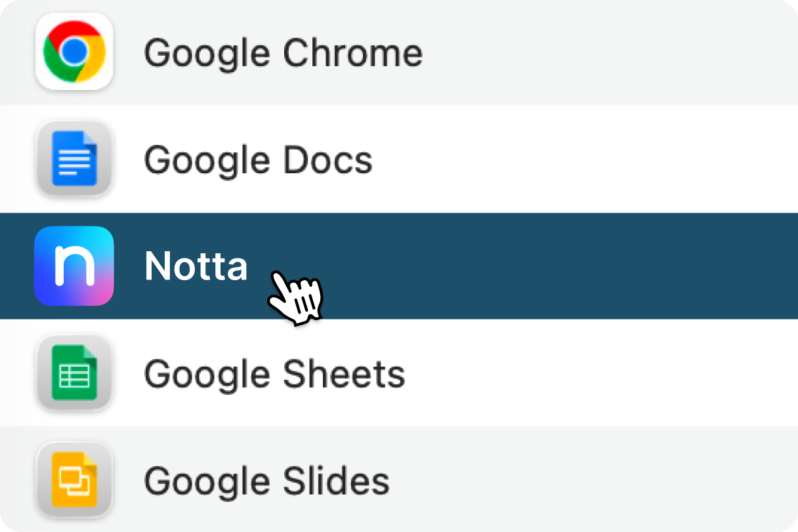This screenshot has width=798, height=532.
Task: Select the 'Google Chrome' text label
Action: pyautogui.click(x=283, y=52)
